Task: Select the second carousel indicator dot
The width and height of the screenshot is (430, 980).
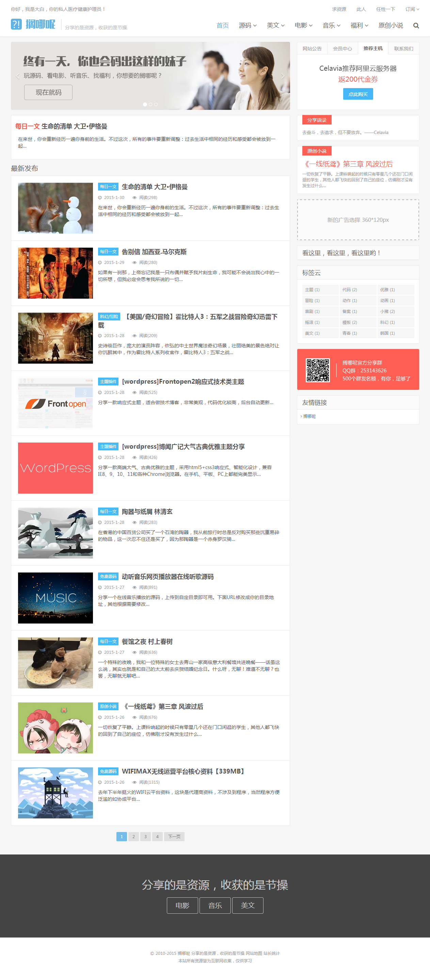Action: (x=150, y=104)
